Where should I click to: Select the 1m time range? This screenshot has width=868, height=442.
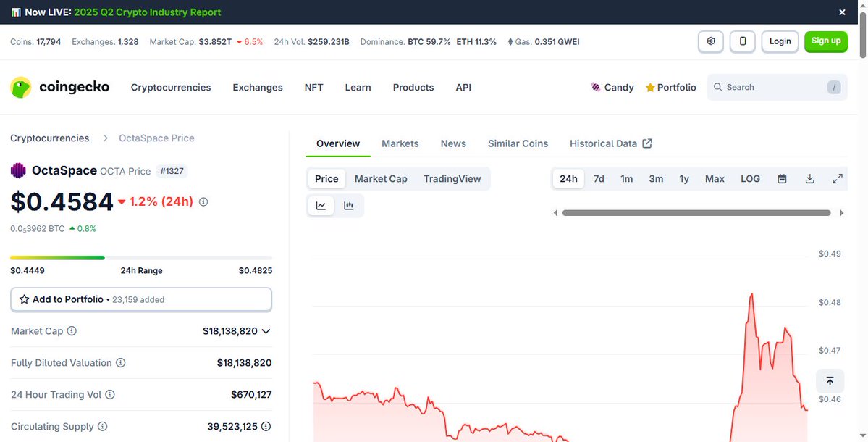coord(627,179)
